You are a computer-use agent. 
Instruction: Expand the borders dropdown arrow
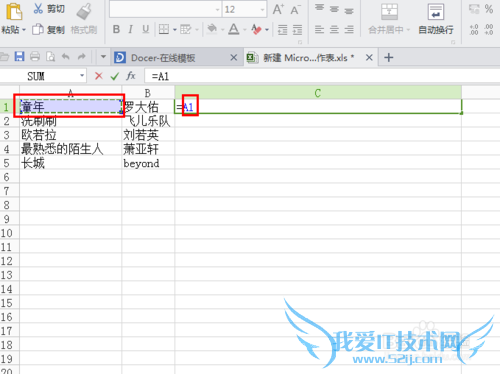click(x=175, y=30)
